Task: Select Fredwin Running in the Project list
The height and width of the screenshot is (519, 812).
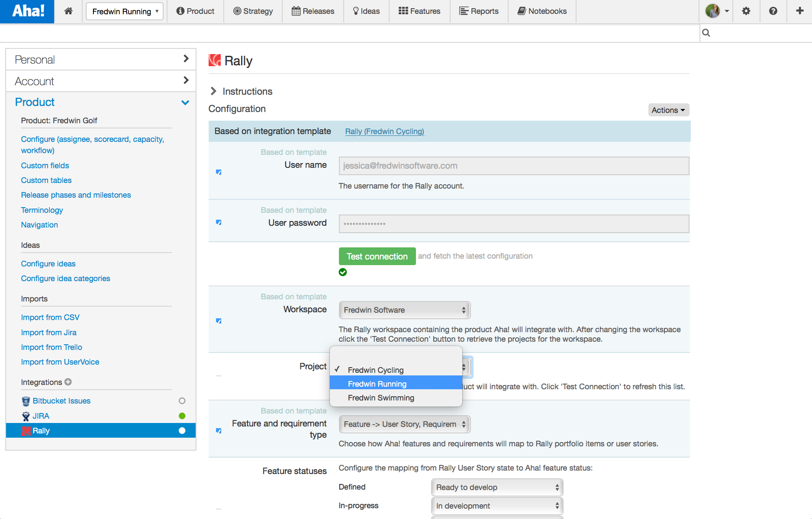Action: (377, 384)
